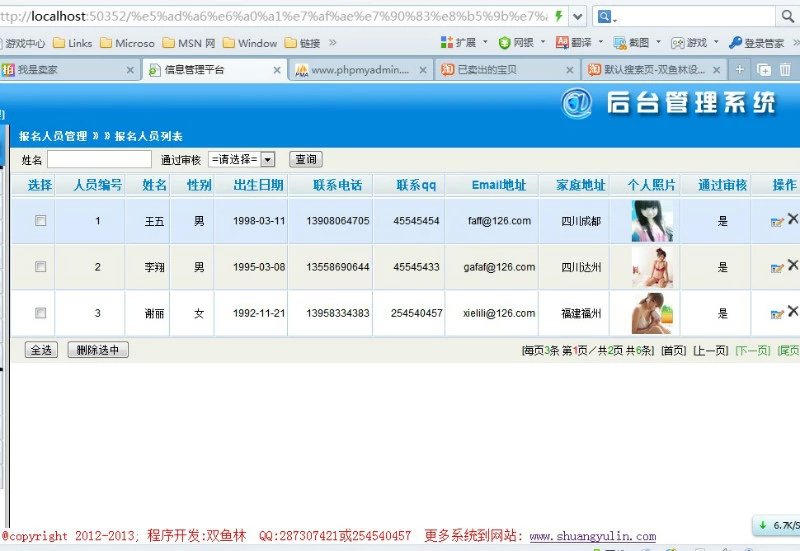
Task: Open the Microso bookmark folder
Action: 128,43
